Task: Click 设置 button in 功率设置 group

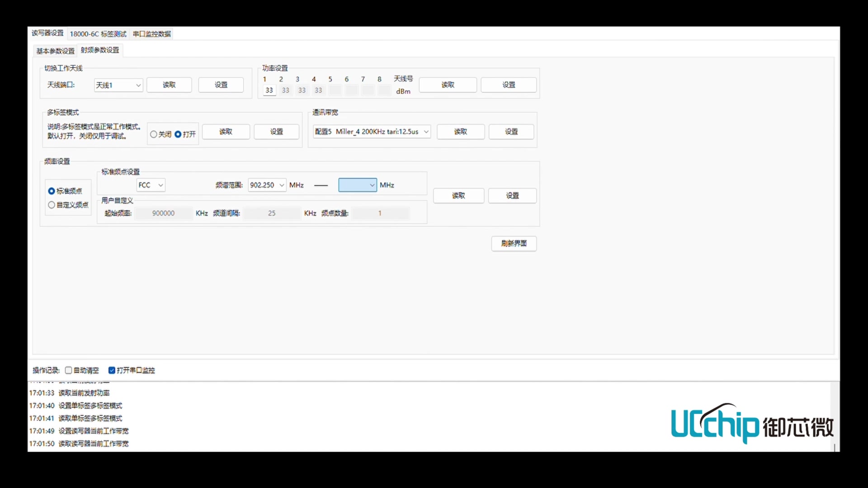Action: [x=509, y=85]
